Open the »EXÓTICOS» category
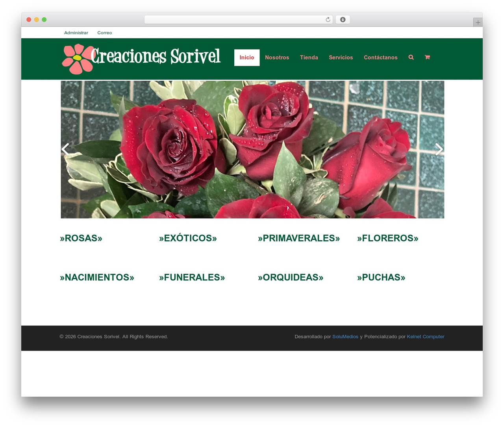 [x=188, y=238]
